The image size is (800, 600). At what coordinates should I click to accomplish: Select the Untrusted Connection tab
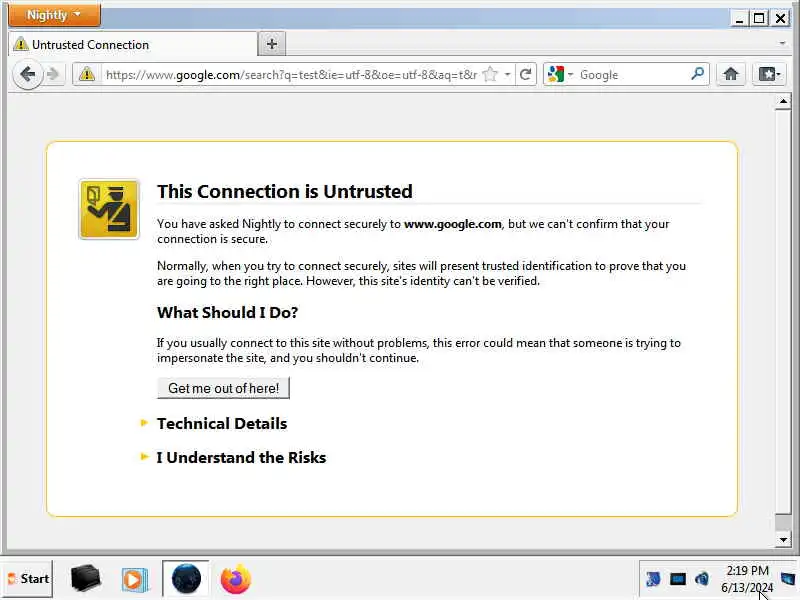[134, 44]
